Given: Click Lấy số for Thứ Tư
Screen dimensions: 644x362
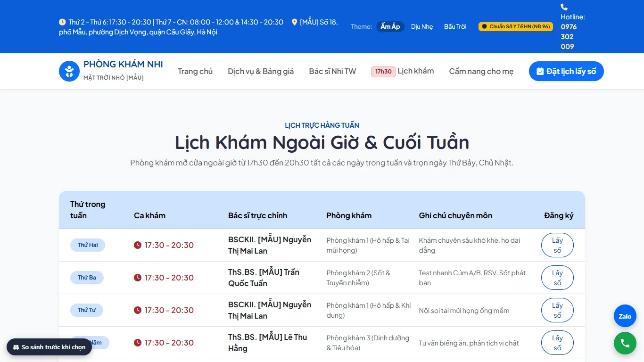Looking at the screenshot, I should 557,310.
